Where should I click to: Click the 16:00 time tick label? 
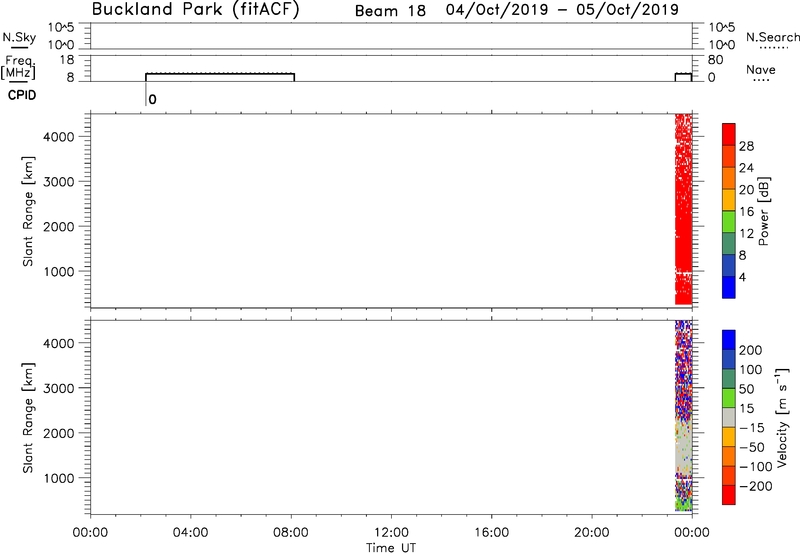[491, 533]
